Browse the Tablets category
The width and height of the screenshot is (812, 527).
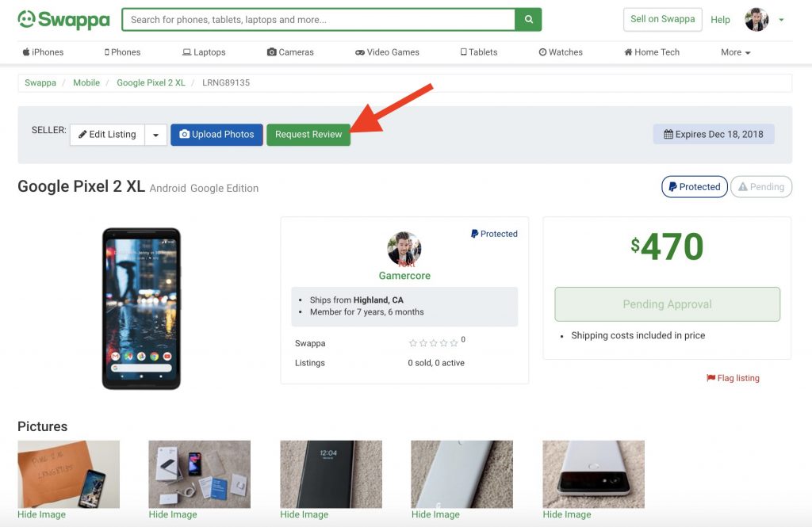click(x=479, y=52)
